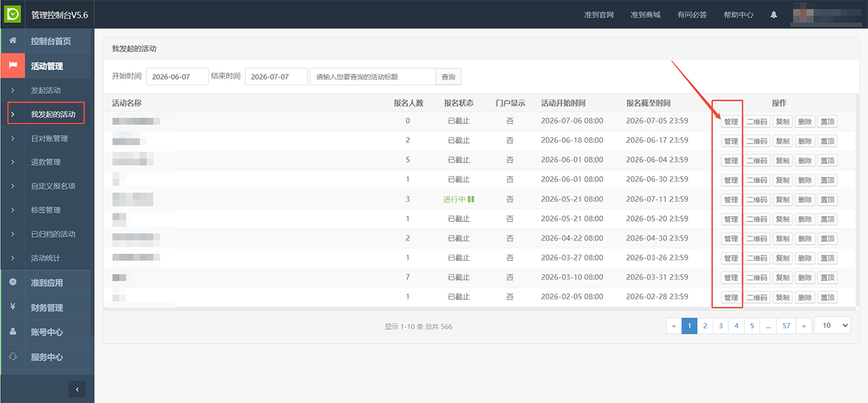Click the flag icon beside 活动管理
This screenshot has height=403, width=868.
(x=13, y=66)
